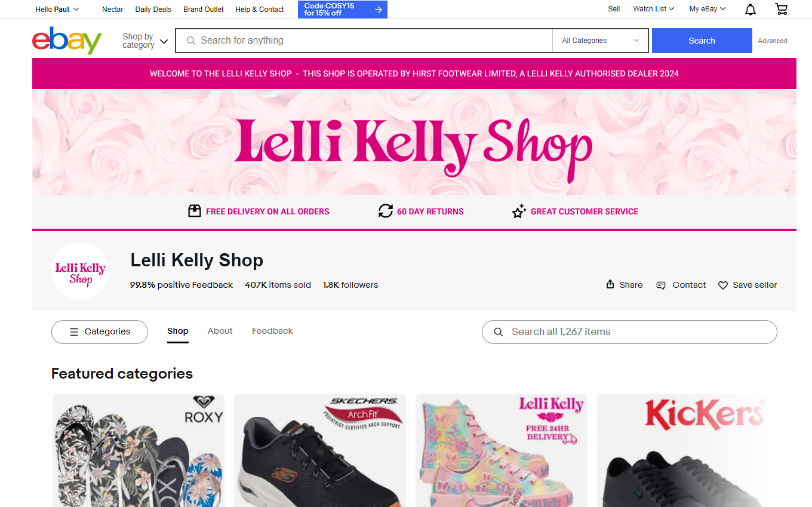Click the eBay logo
This screenshot has width=812, height=507.
pyautogui.click(x=67, y=40)
